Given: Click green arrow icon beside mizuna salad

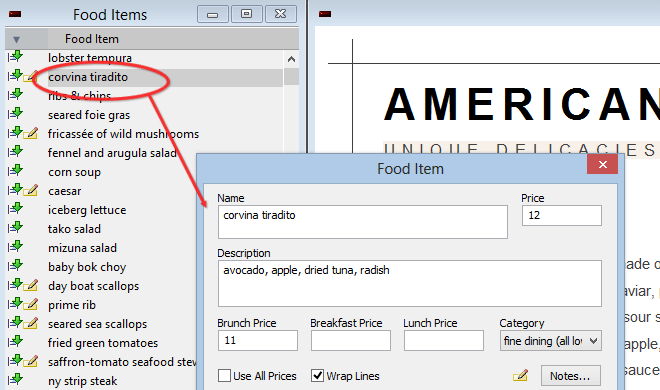Looking at the screenshot, I should 15,246.
